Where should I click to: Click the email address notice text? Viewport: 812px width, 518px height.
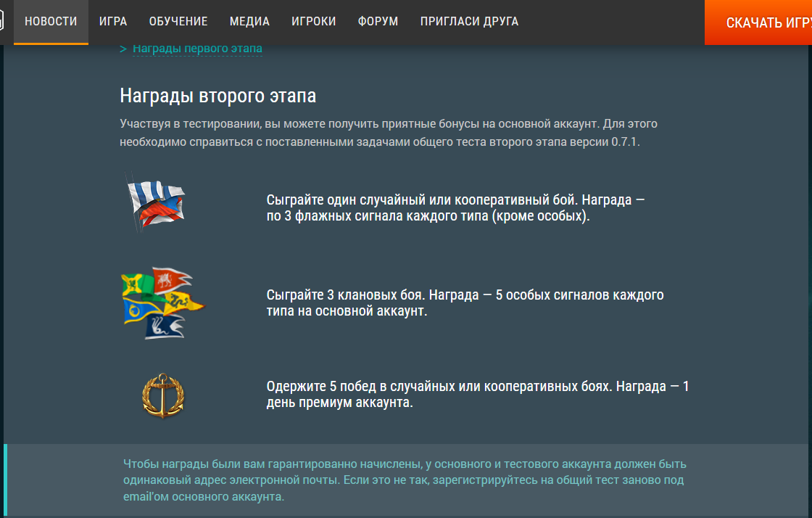[x=405, y=480]
